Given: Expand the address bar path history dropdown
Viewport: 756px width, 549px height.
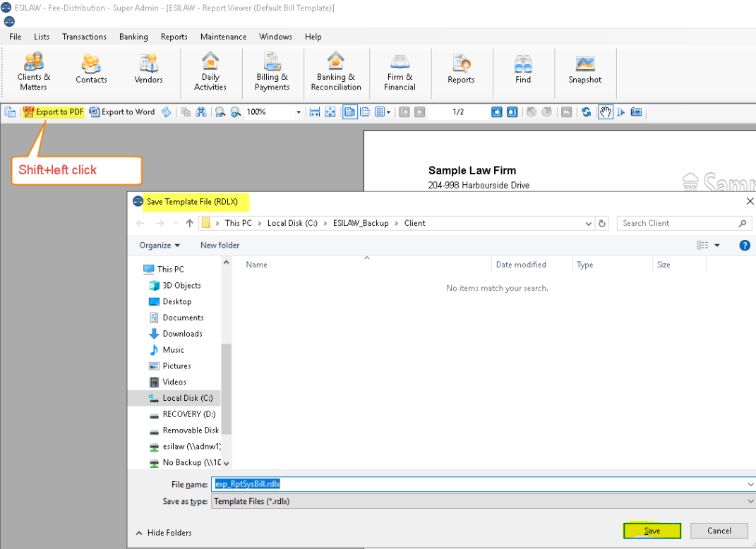Looking at the screenshot, I should coord(588,223).
